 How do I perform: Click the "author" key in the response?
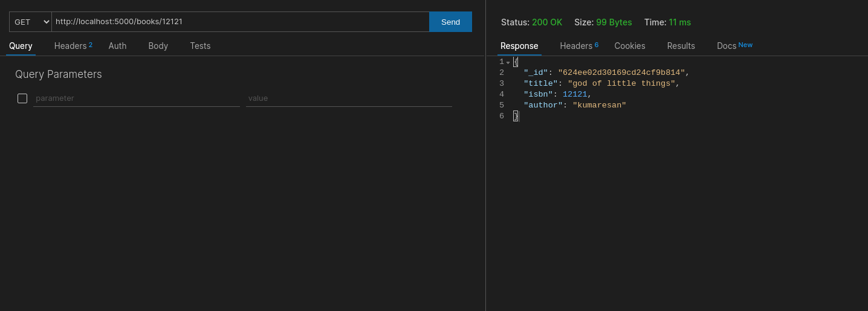tap(543, 105)
